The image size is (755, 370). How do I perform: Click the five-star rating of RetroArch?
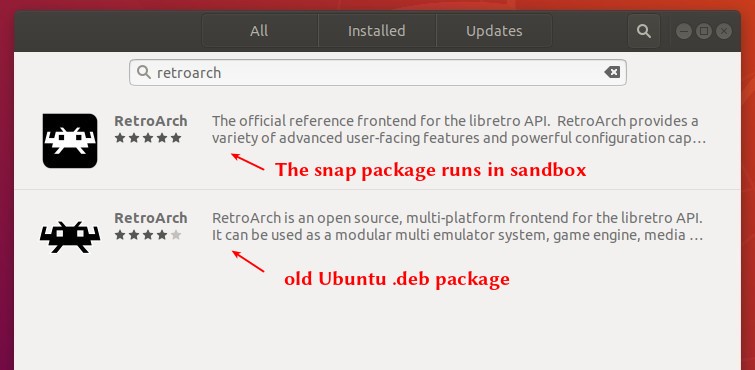(148, 138)
